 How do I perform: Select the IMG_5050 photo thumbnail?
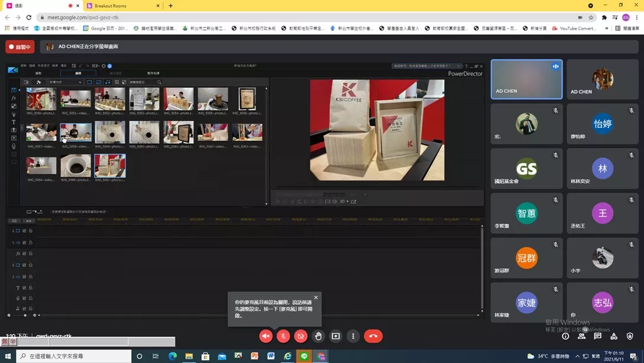[x=41, y=100]
